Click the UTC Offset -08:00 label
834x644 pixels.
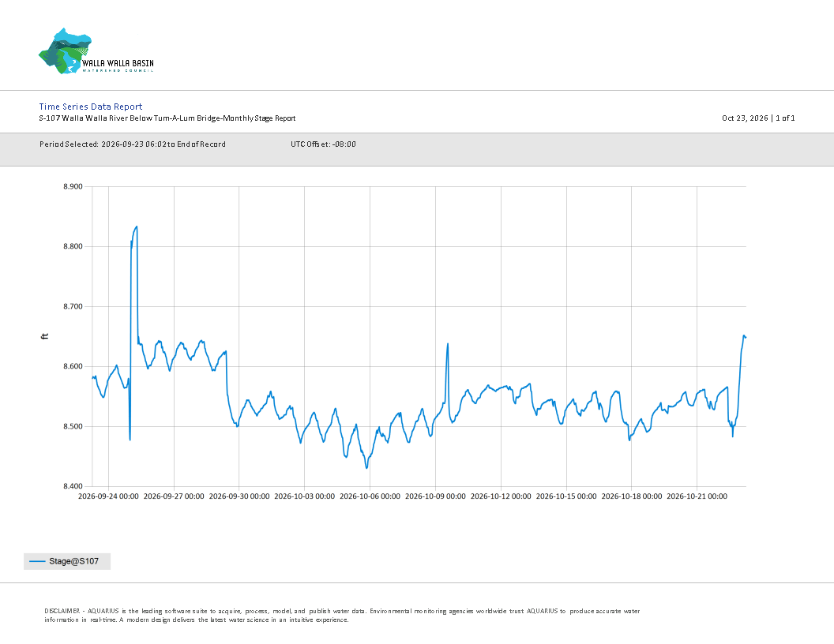(x=323, y=144)
